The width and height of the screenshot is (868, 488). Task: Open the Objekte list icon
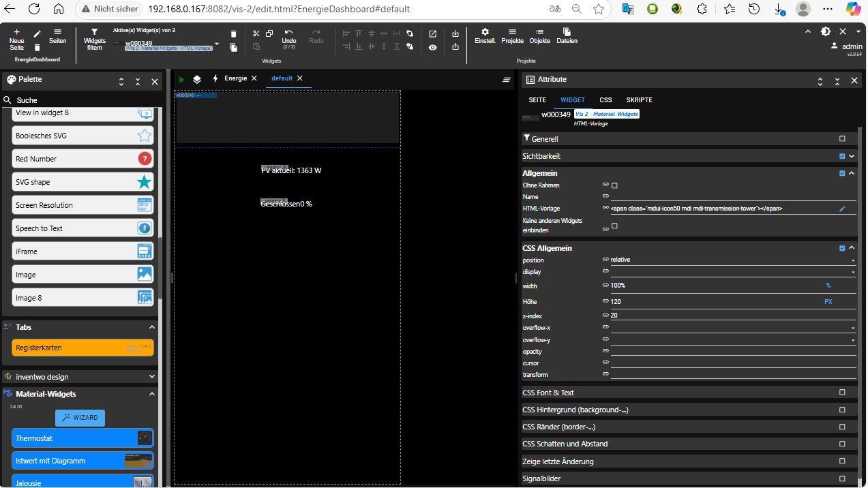[539, 33]
